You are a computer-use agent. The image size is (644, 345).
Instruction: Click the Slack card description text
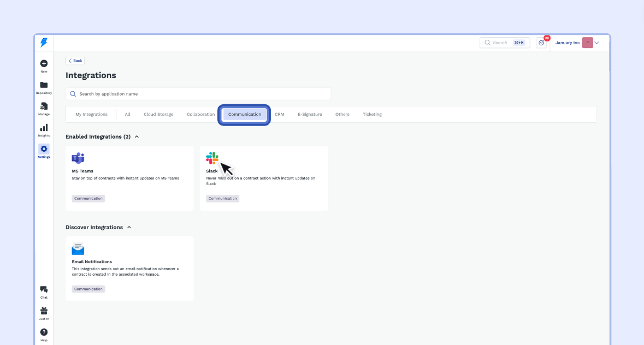[x=261, y=181]
